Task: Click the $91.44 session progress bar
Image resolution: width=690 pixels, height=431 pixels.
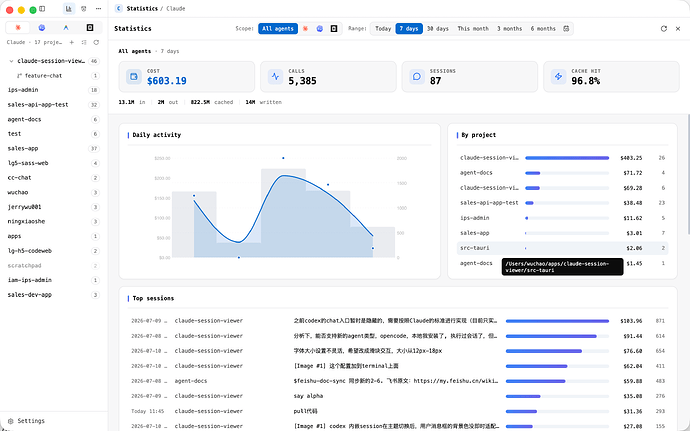Action: [557, 336]
